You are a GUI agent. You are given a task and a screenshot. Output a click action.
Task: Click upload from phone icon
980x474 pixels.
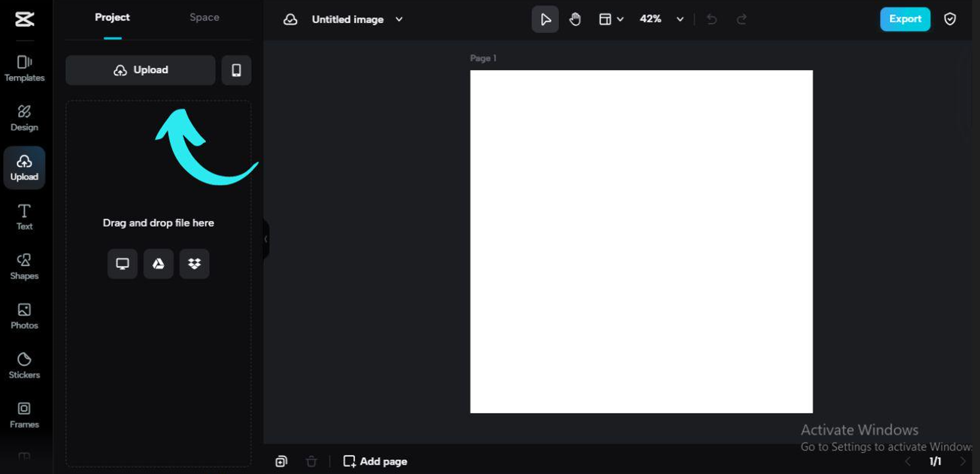click(x=236, y=70)
